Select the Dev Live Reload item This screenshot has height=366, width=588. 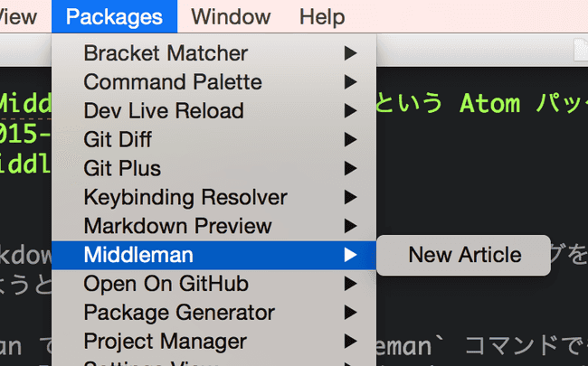(x=164, y=111)
